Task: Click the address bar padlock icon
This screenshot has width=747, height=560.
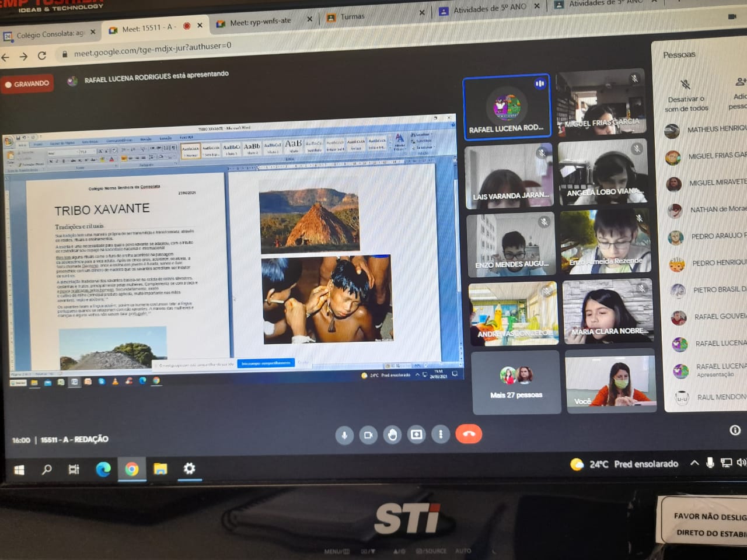Action: 64,54
